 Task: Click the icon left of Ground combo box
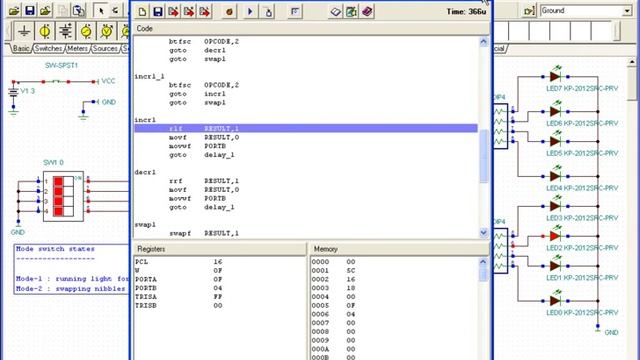(529, 11)
